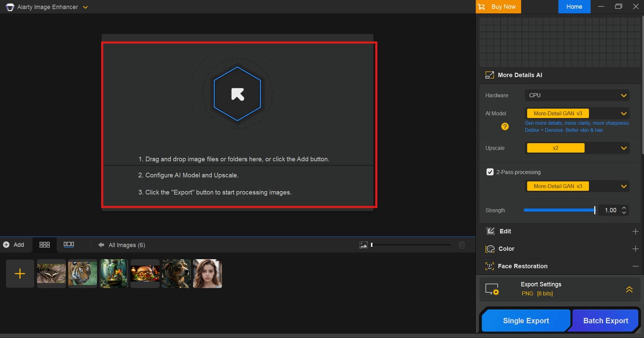The width and height of the screenshot is (644, 338).
Task: Expand the Edit section plus
Action: (x=635, y=231)
